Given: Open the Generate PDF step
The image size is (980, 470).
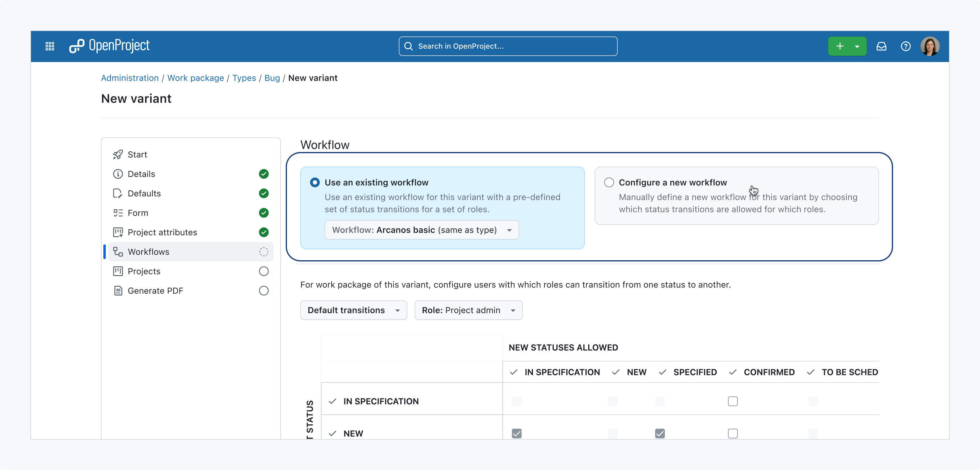Looking at the screenshot, I should coord(191,290).
